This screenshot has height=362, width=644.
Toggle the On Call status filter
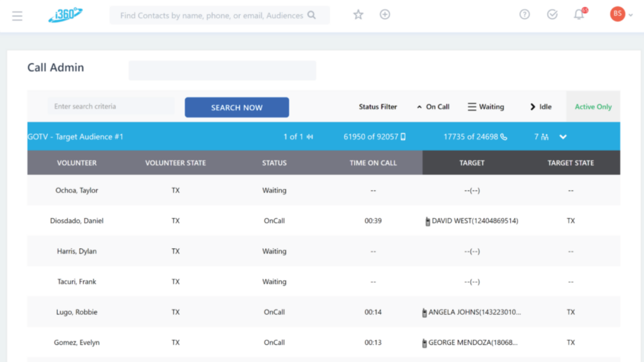[433, 107]
